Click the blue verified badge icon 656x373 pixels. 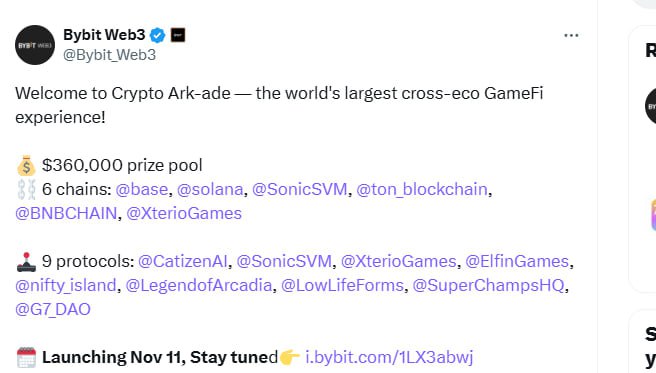click(x=158, y=35)
